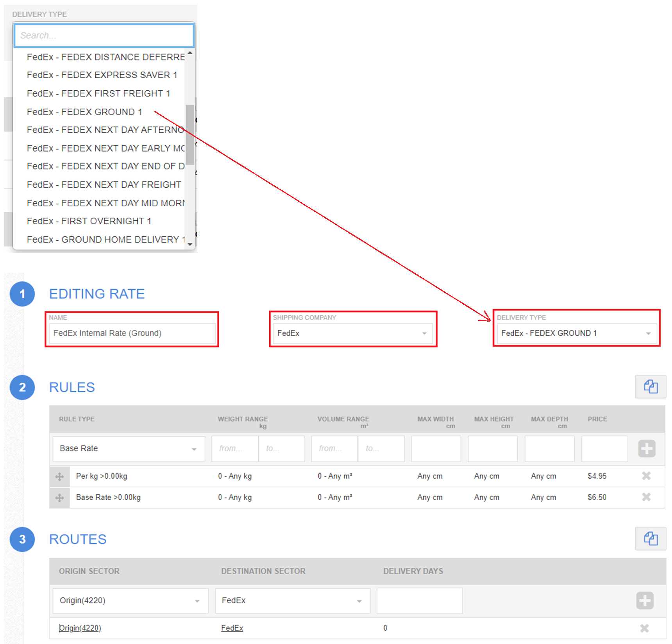The image size is (672, 644).
Task: Select FedEx - FEDEX DISTANCE DEFERRED option
Action: (x=105, y=57)
